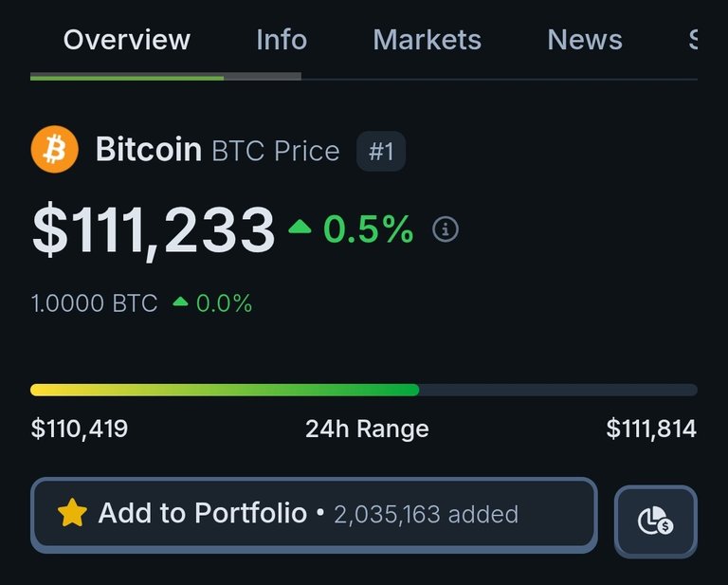This screenshot has width=728, height=585.
Task: Select the #1 rank badge
Action: click(381, 152)
